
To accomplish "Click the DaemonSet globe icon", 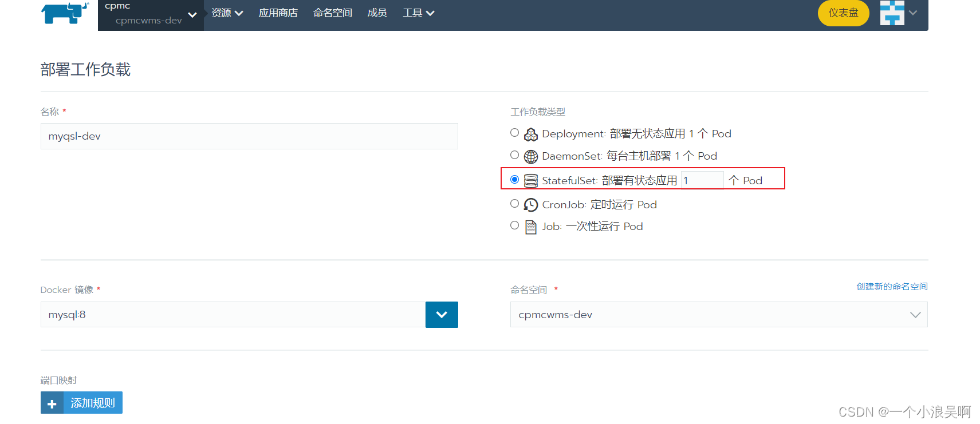I will point(531,156).
